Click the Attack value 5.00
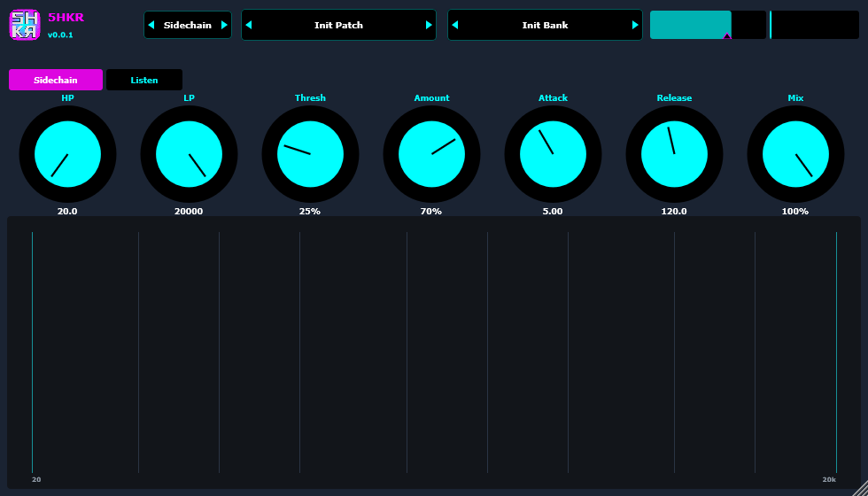Viewport: 868px width, 496px height. pyautogui.click(x=553, y=211)
